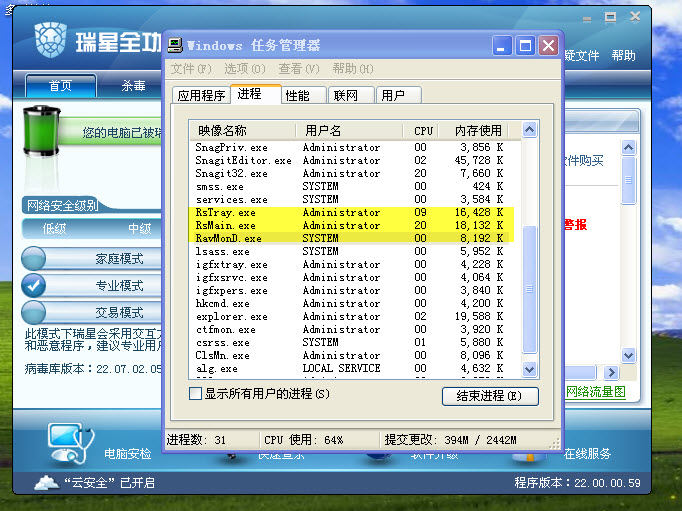The width and height of the screenshot is (682, 511).
Task: Select ClsMn.exe process row
Action: pos(352,356)
